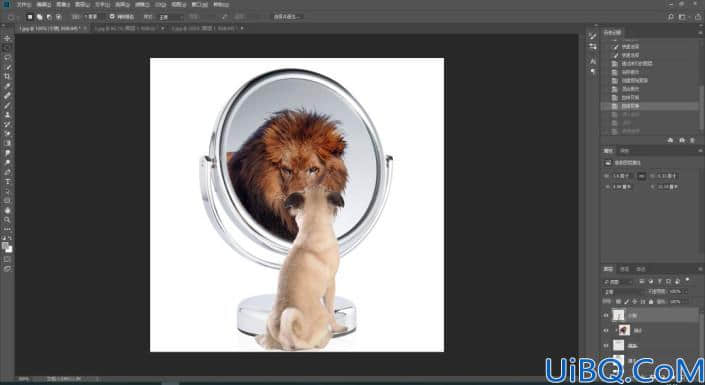
Task: Open the style dropdown in options bar
Action: [x=171, y=17]
